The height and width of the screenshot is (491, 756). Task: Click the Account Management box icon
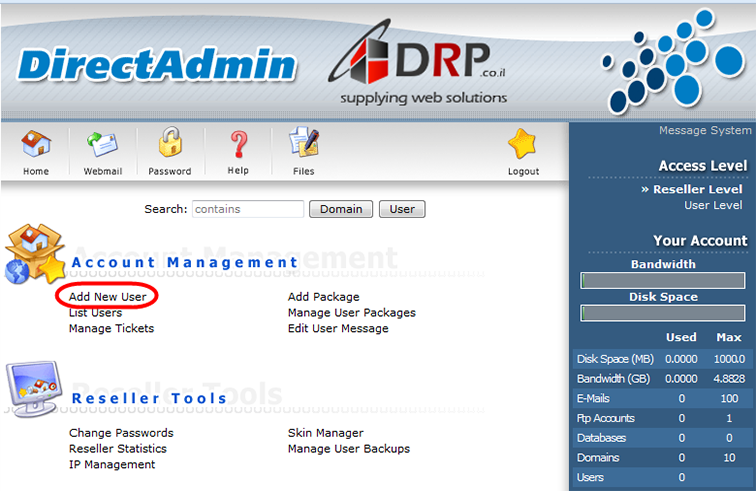35,254
